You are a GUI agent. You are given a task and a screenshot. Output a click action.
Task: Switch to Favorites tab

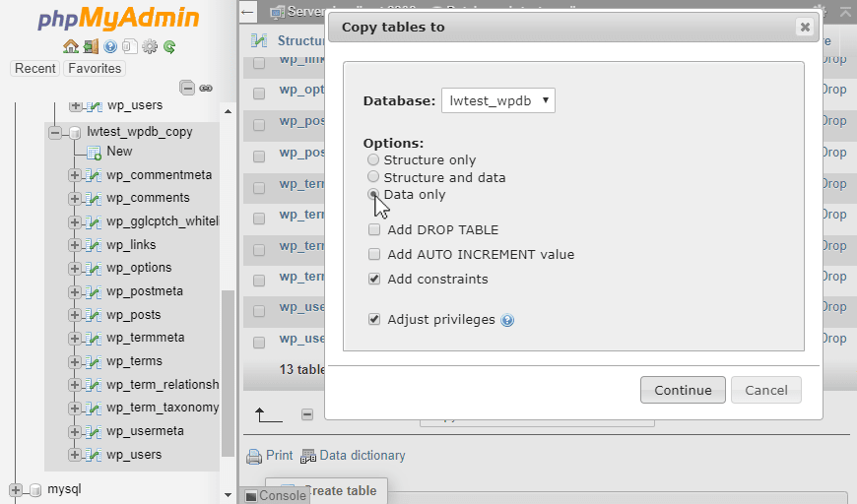coord(95,68)
